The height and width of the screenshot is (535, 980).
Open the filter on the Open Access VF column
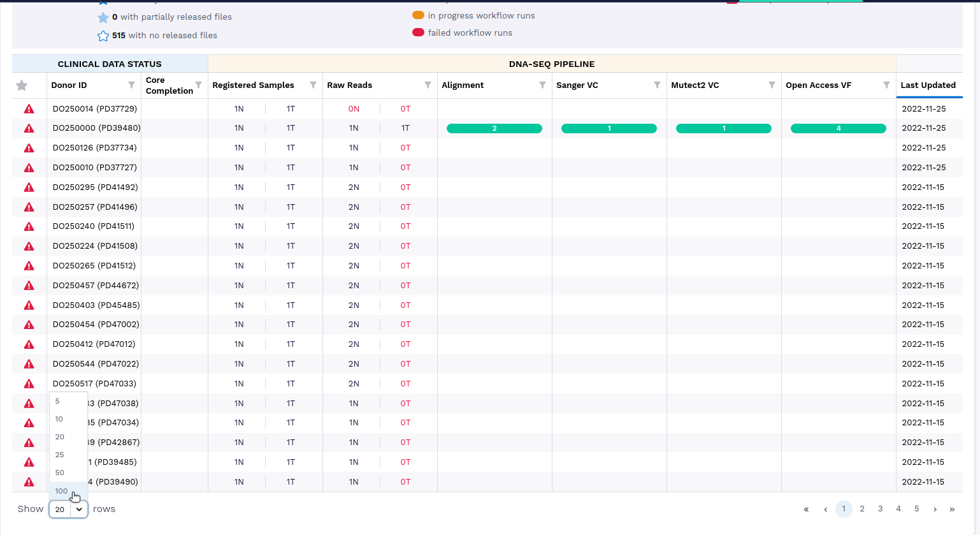pos(886,84)
